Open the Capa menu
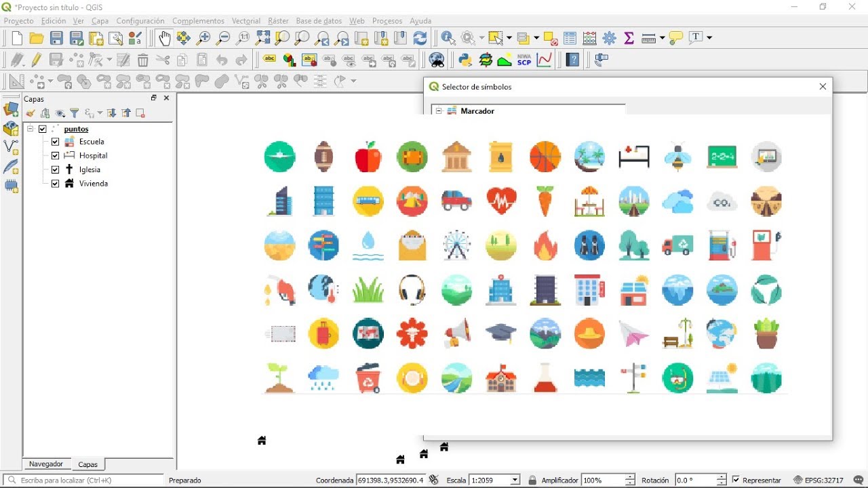The image size is (868, 488). pos(100,21)
